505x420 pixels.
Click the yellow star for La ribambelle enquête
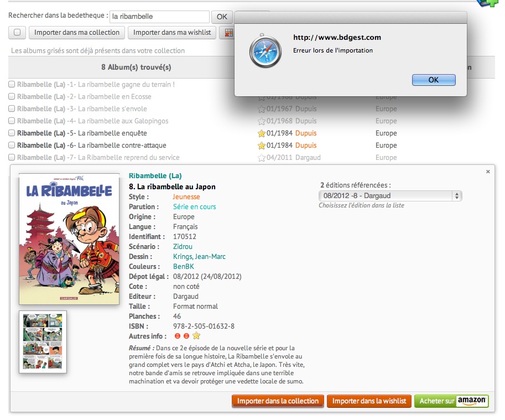262,133
